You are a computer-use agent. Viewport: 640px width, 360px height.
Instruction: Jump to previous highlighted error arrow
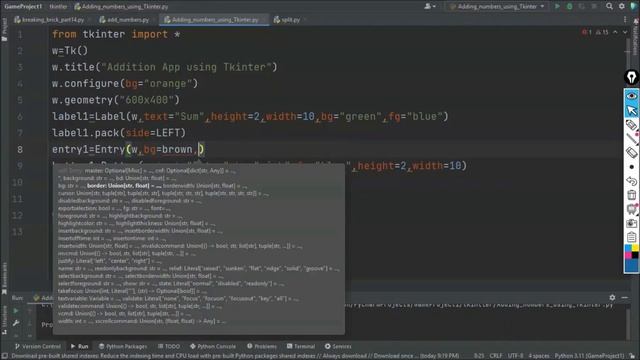615,32
